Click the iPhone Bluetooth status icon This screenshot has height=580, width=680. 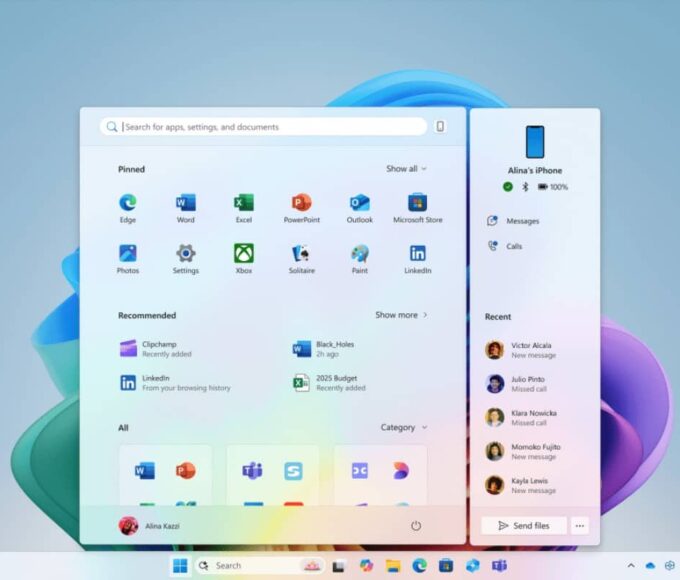(525, 187)
